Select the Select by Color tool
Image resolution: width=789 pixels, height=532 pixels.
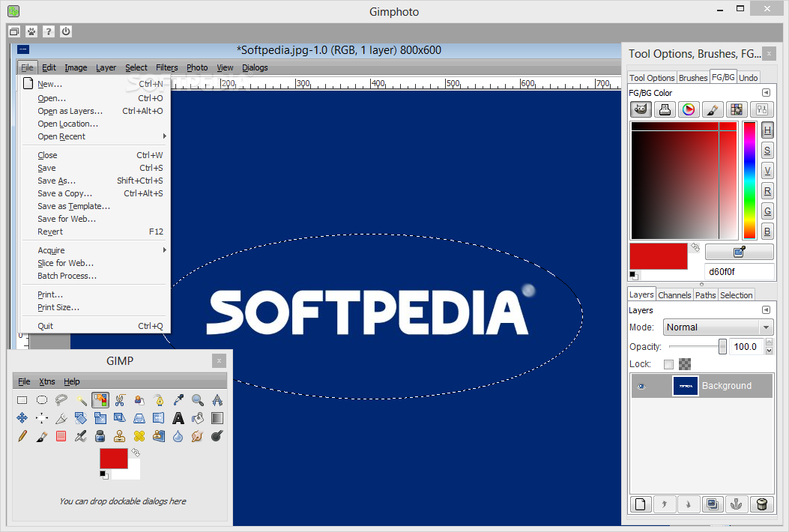(x=100, y=400)
